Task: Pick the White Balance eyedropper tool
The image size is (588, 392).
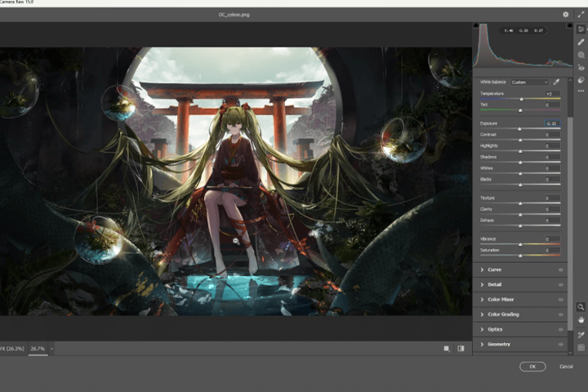Action: coord(556,82)
